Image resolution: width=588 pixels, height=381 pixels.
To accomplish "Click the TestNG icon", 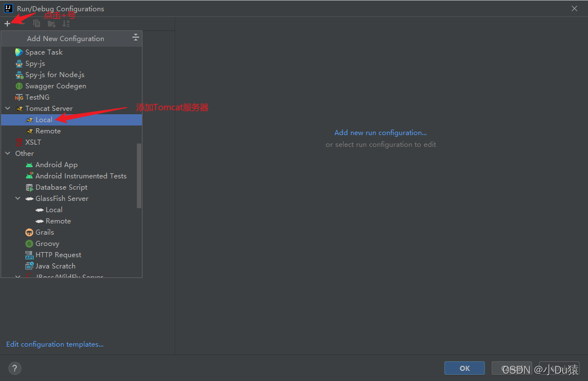I will click(x=19, y=97).
